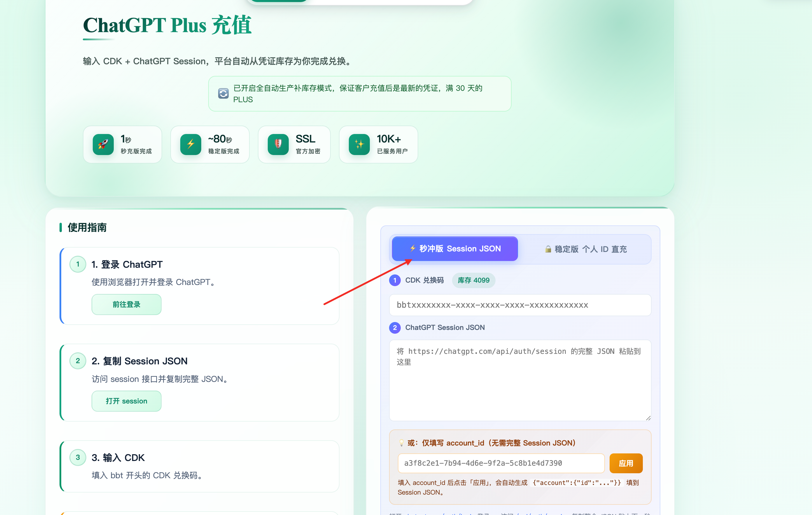Viewport: 812px width, 515px height.
Task: Click the account_id input field
Action: tap(501, 463)
